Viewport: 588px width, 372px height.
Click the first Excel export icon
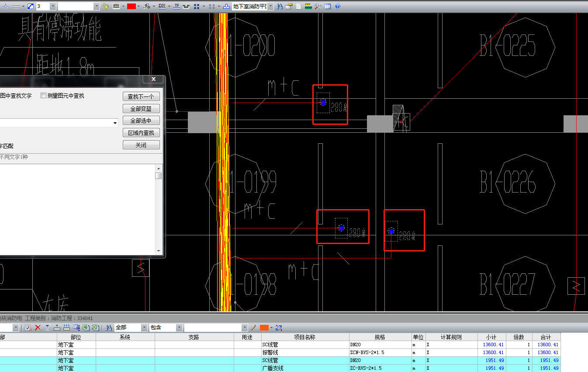tap(86, 327)
